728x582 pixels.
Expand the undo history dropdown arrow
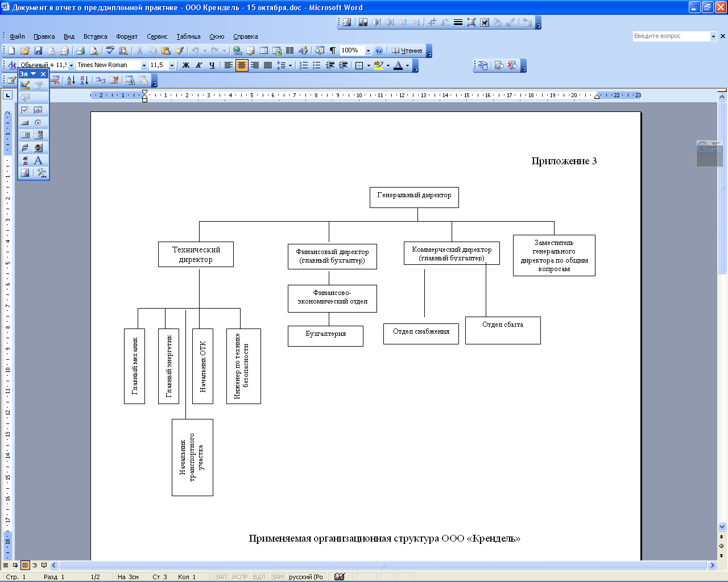(205, 51)
